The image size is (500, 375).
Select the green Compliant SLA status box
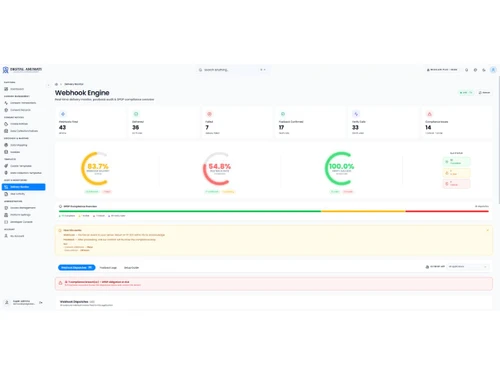pos(456,162)
